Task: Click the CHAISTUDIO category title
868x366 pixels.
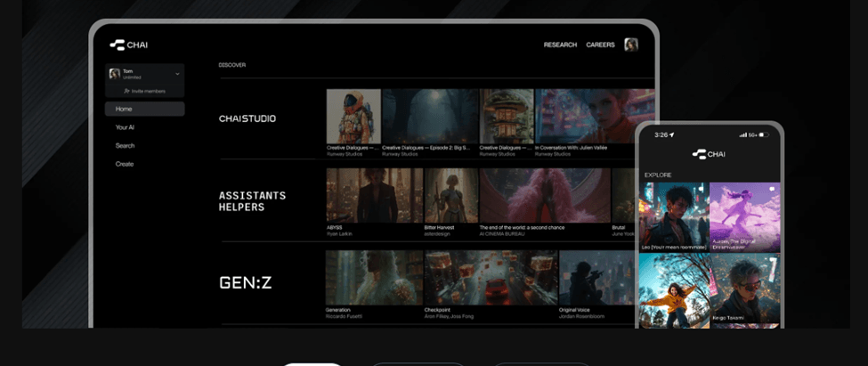Action: [x=247, y=118]
